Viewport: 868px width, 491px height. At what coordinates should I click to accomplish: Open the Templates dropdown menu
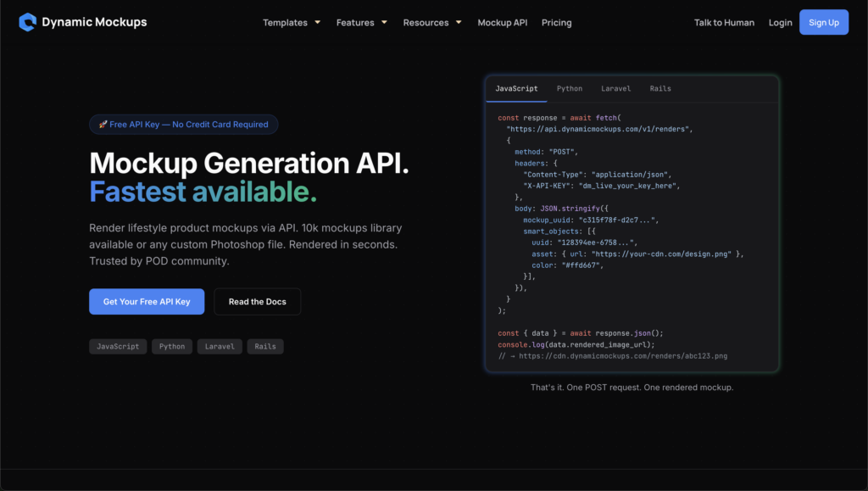click(x=292, y=23)
